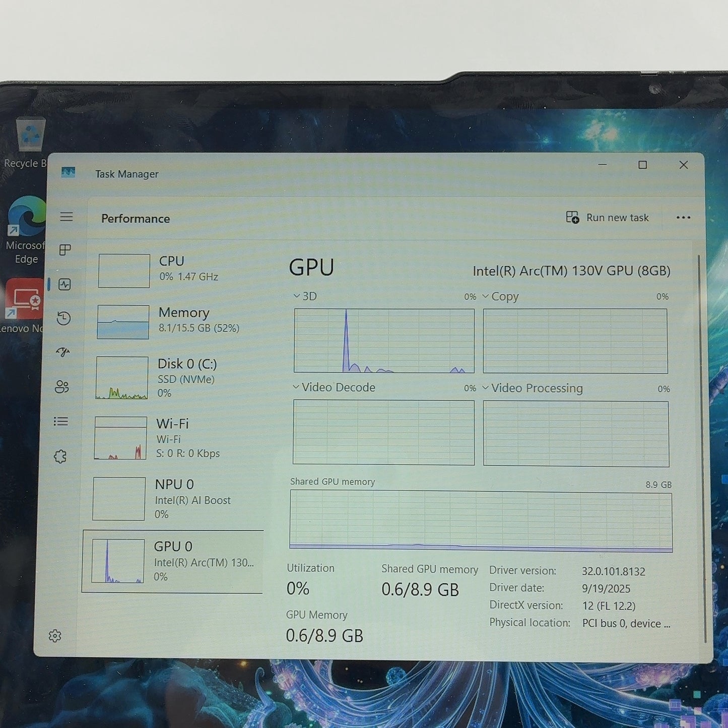
Task: Click the 8.9 GB graph maximum label
Action: pyautogui.click(x=658, y=485)
